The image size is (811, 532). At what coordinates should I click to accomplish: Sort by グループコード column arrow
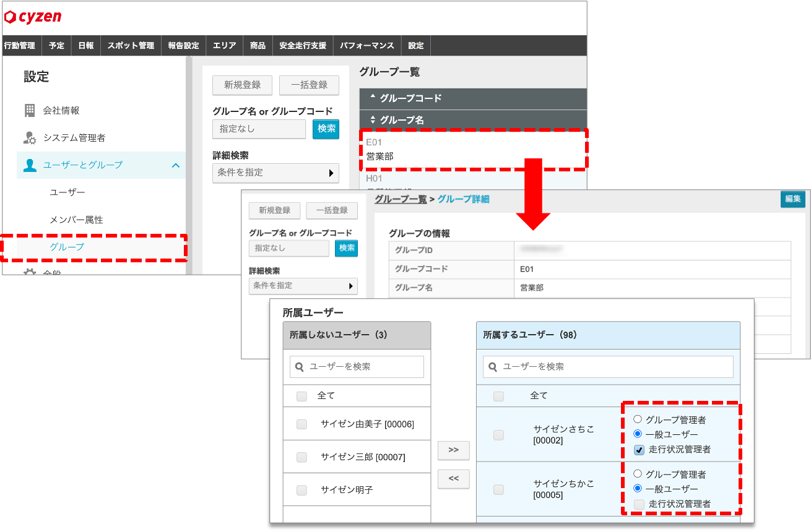click(x=373, y=98)
